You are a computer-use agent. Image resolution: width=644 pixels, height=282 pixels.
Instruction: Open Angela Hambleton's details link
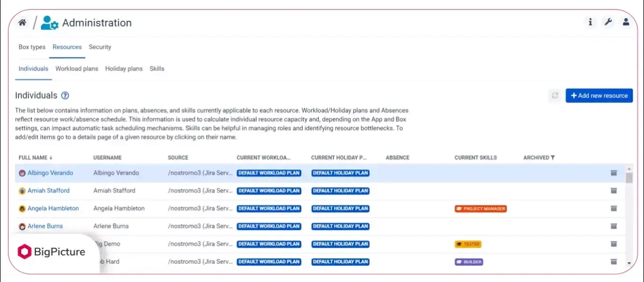click(x=53, y=209)
